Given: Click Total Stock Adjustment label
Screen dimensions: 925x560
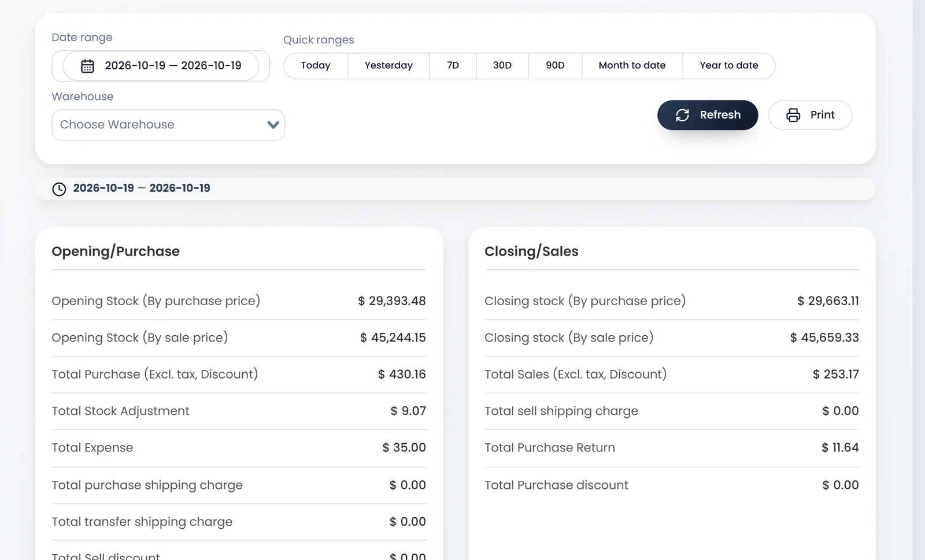Looking at the screenshot, I should pyautogui.click(x=120, y=411).
